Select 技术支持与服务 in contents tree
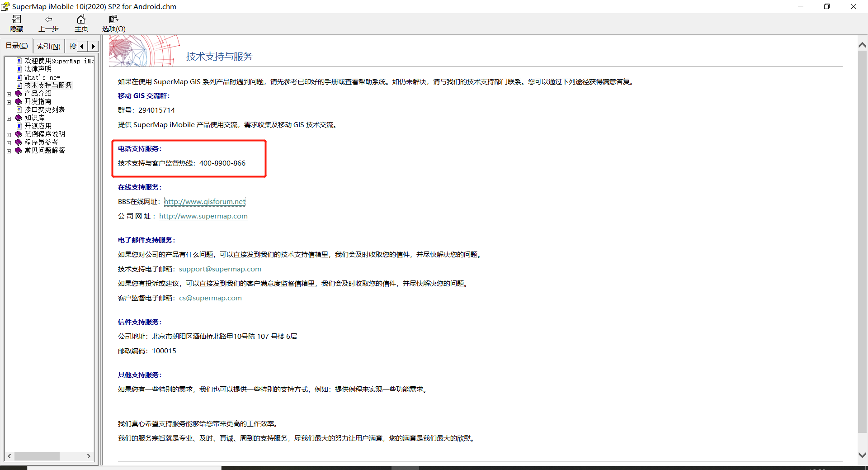Viewport: 868px width, 470px height. 48,85
